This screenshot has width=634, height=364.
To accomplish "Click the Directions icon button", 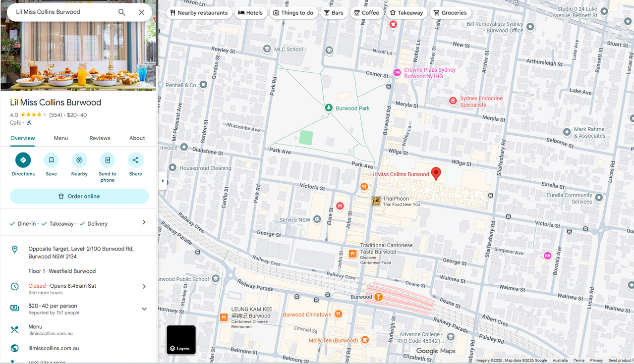I will (23, 160).
